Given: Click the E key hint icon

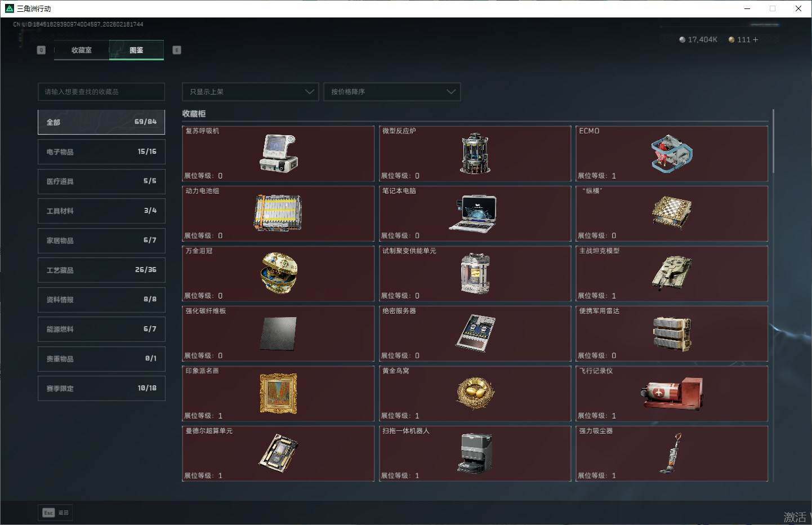Looking at the screenshot, I should coord(177,50).
